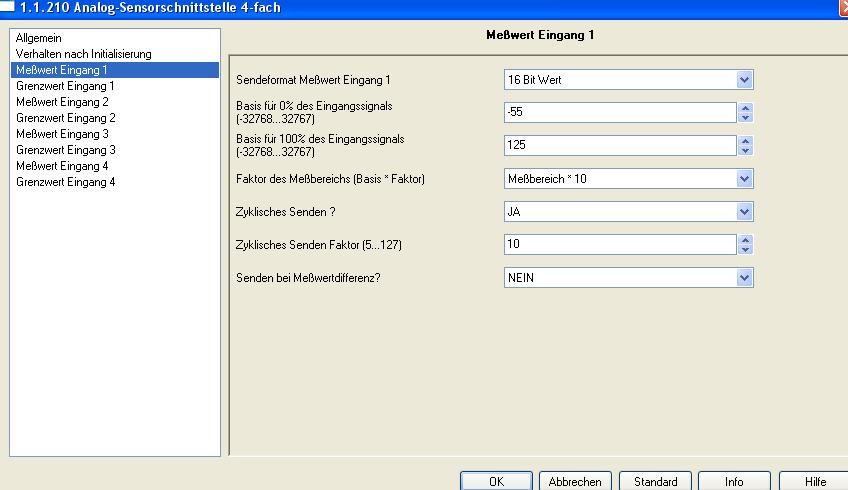Confirm settings with the OK button
The width and height of the screenshot is (848, 490).
pyautogui.click(x=496, y=481)
